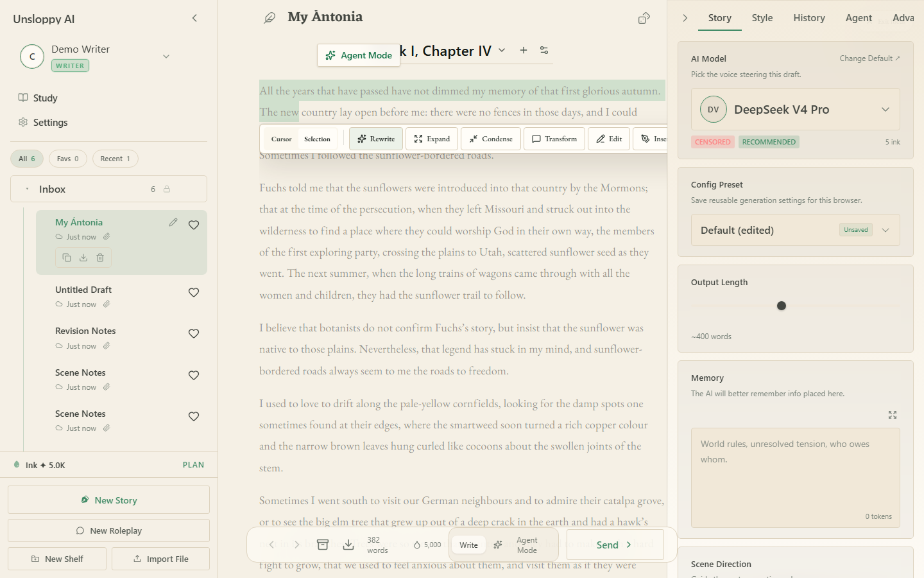This screenshot has height=578, width=924.
Task: Open the Default (edited) config preset dropdown
Action: click(x=796, y=230)
